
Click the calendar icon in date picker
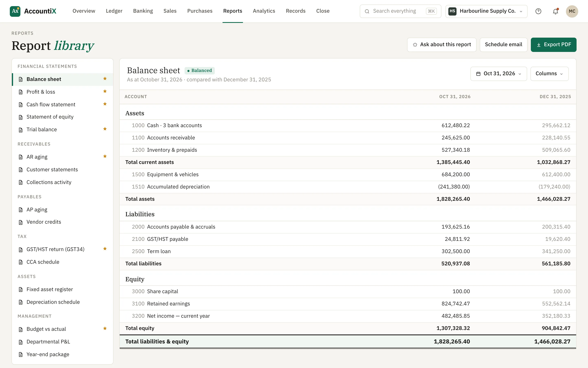[478, 74]
